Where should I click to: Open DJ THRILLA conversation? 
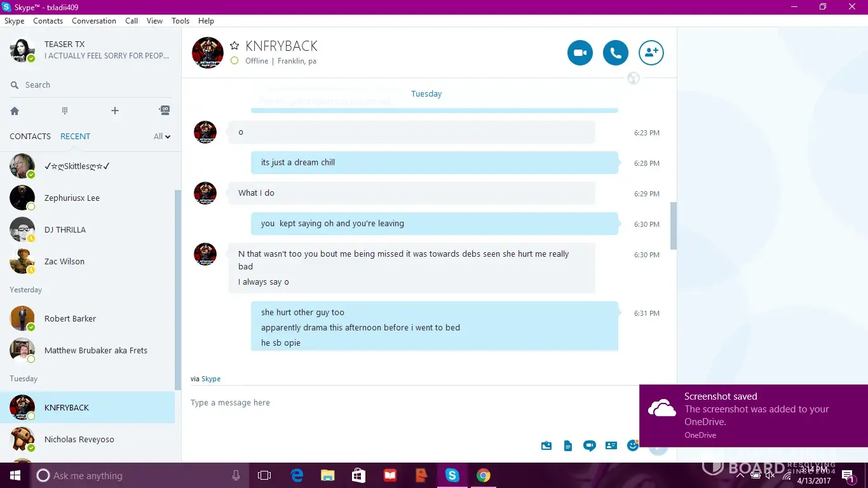[88, 230]
